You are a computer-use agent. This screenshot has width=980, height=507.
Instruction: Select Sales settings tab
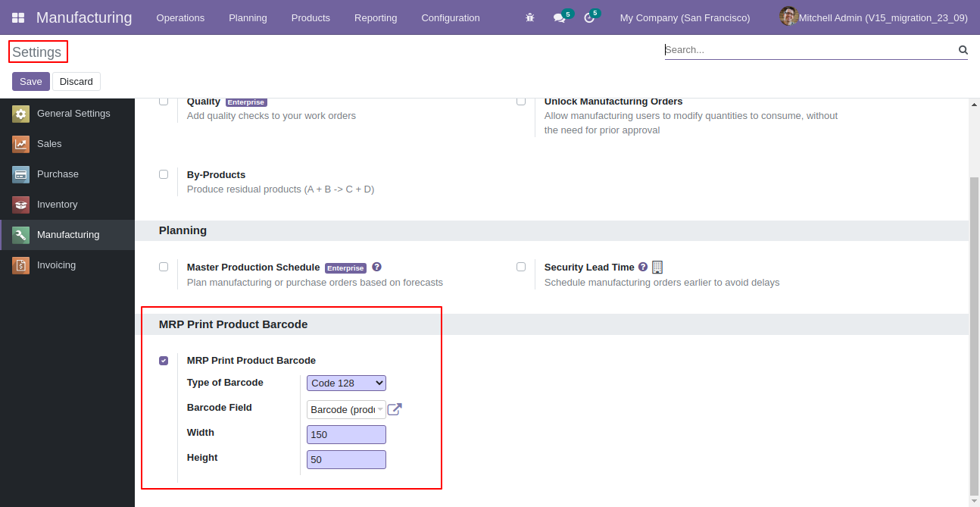67,144
